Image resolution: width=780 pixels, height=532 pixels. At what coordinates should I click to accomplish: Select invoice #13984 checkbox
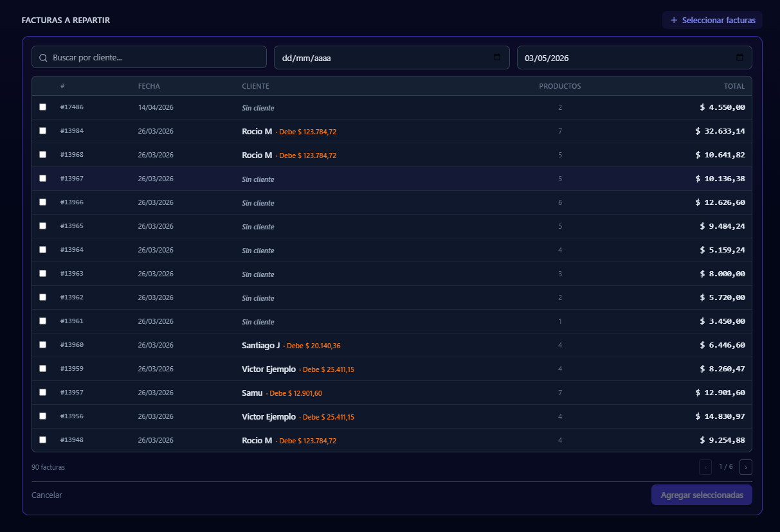click(42, 130)
